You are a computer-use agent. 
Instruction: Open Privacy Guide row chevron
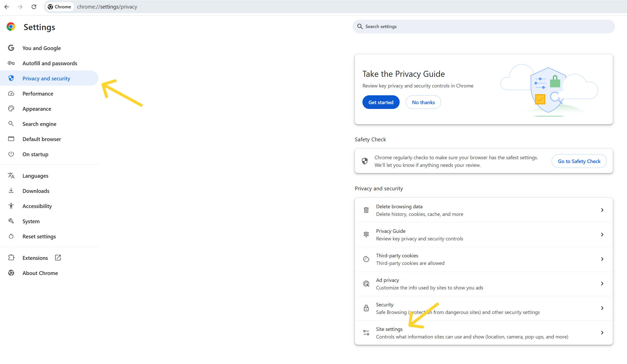pos(602,235)
